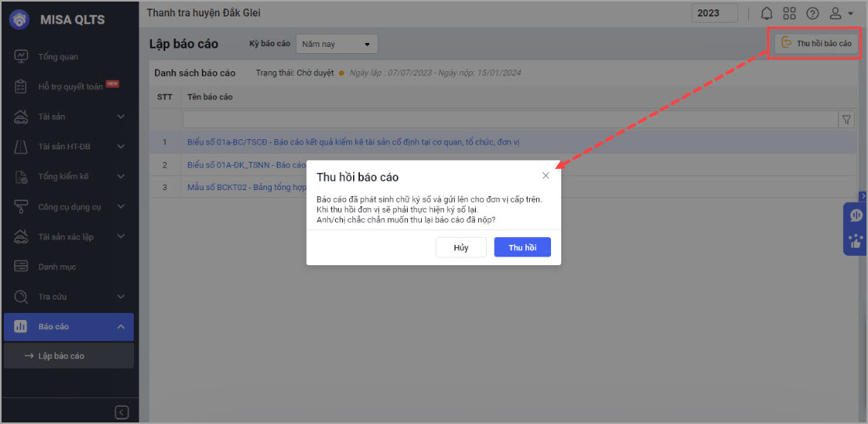This screenshot has height=424, width=868.
Task: Confirm with the blue Thu hồi button
Action: click(x=523, y=247)
